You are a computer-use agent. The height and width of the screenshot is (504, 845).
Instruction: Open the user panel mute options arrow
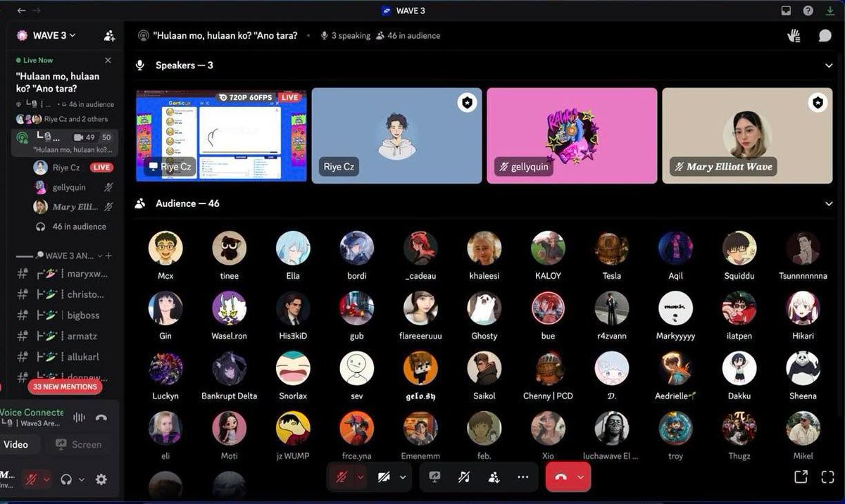[47, 479]
